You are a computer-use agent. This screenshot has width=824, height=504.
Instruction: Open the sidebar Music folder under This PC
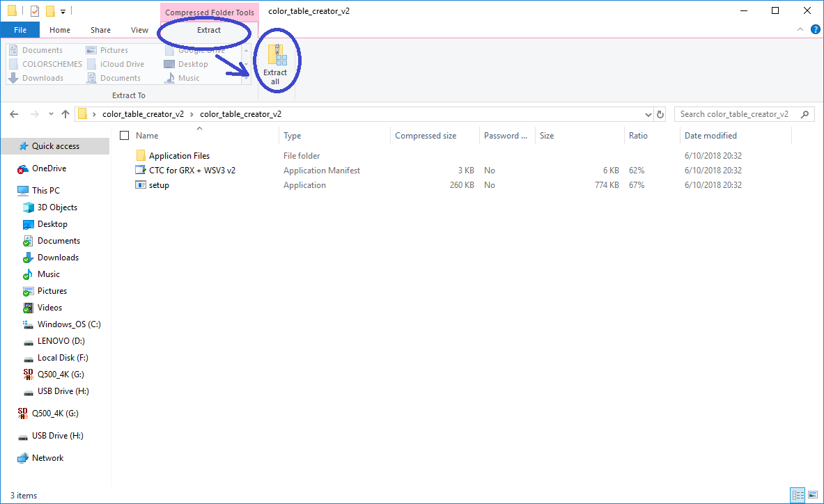point(48,274)
